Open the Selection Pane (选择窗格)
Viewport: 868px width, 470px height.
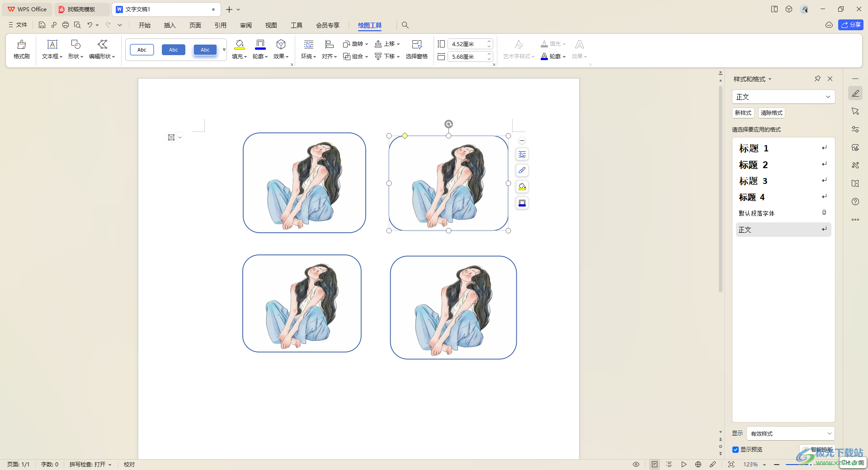click(x=416, y=50)
